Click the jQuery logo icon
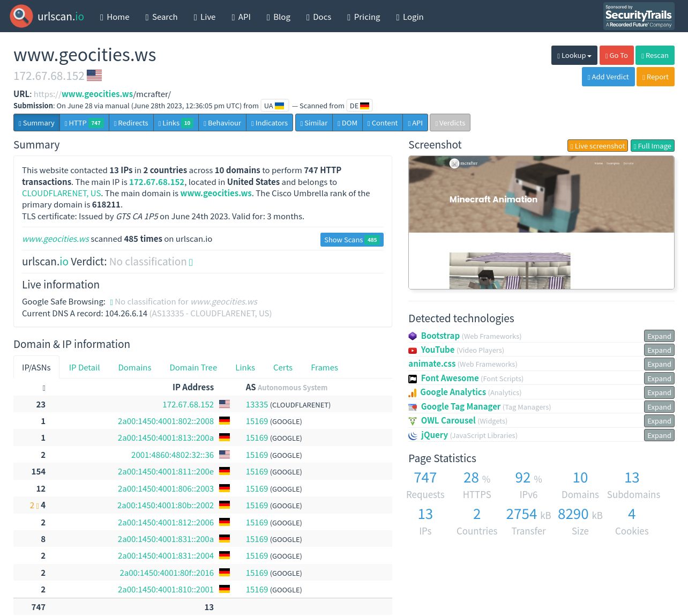Screen dimensions: 688x616 tap(413, 435)
